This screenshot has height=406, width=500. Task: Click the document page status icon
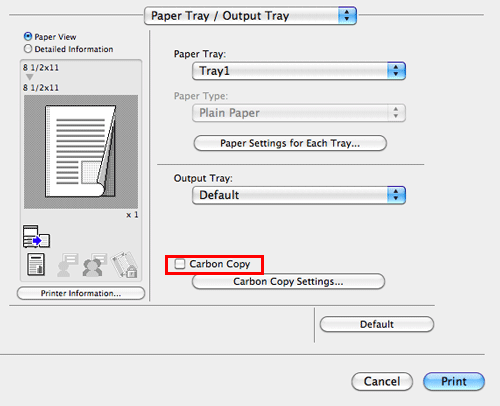click(x=36, y=265)
